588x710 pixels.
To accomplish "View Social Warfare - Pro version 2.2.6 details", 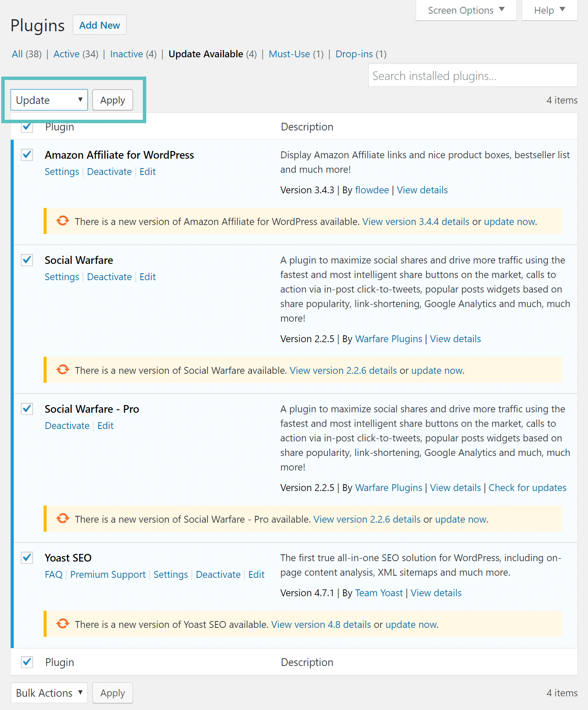I will point(367,519).
